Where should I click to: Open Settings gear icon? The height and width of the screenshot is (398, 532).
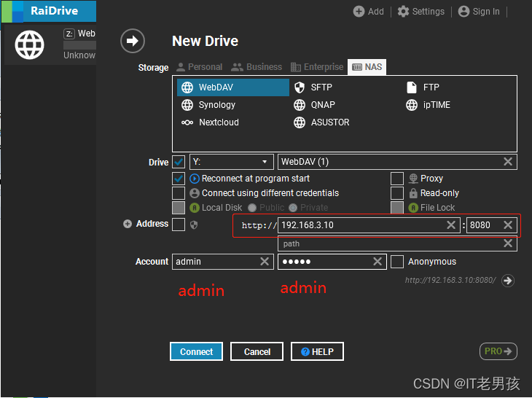tap(403, 12)
